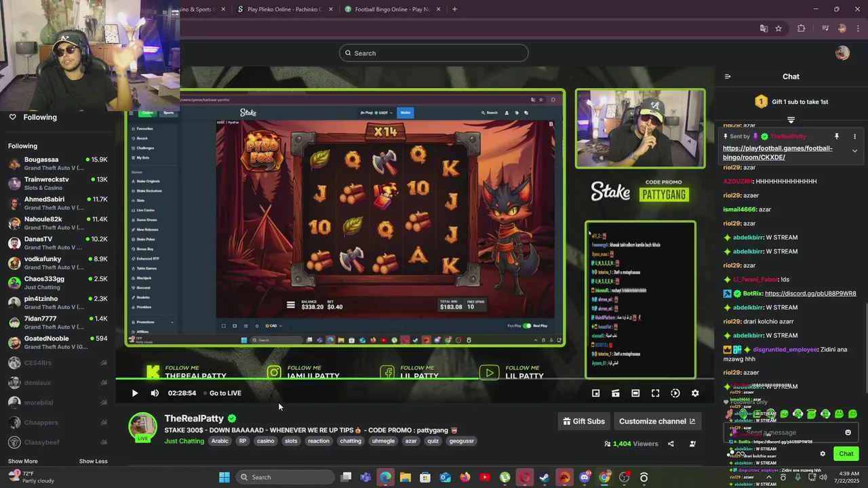The width and height of the screenshot is (868, 488).
Task: Open a new browser tab
Action: click(454, 9)
